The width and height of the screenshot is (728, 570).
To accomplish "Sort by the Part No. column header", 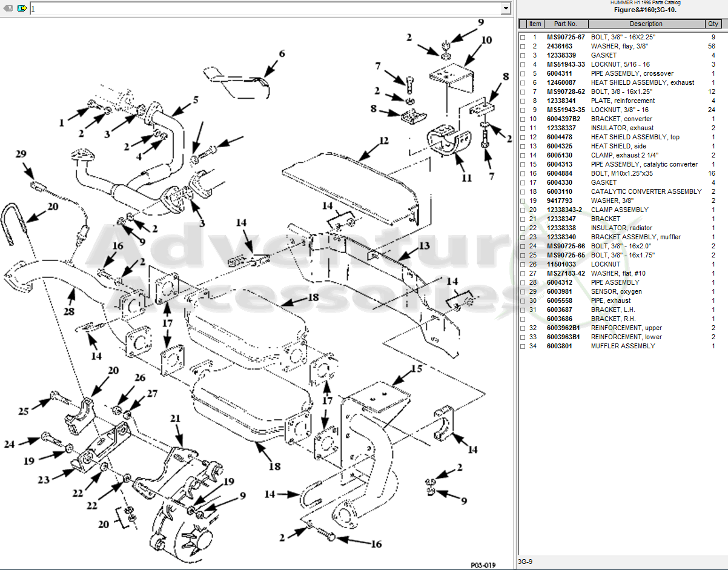I will point(564,24).
